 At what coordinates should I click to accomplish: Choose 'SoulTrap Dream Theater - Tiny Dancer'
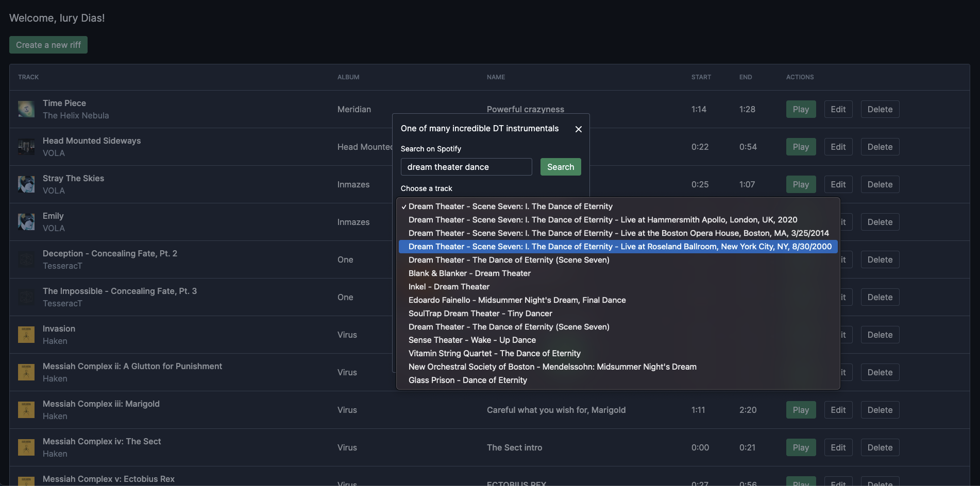(618, 314)
